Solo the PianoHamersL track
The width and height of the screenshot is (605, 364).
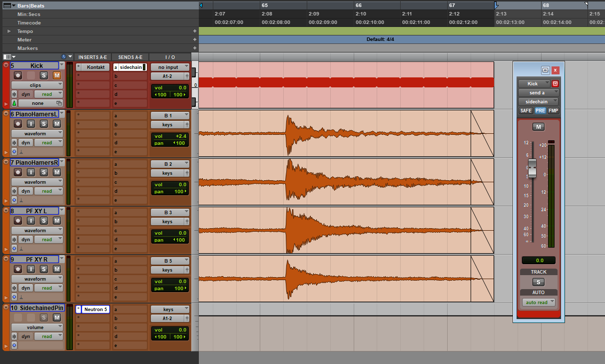click(44, 124)
